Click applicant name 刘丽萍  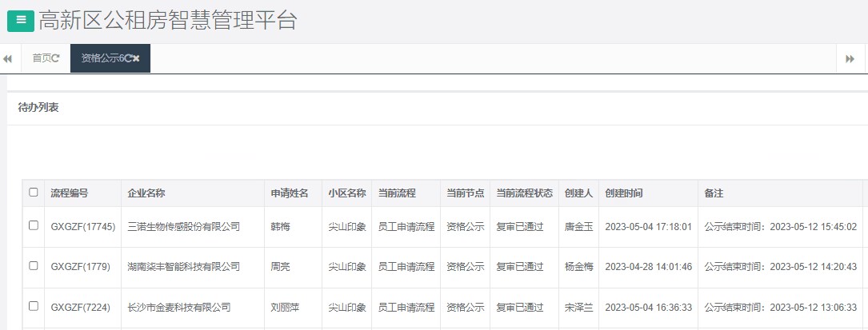click(x=285, y=308)
